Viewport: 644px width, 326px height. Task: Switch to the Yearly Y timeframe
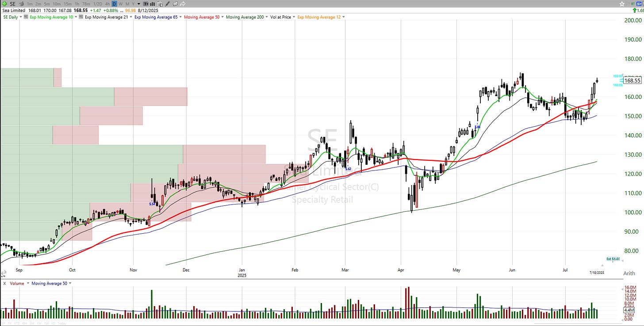coord(133,4)
